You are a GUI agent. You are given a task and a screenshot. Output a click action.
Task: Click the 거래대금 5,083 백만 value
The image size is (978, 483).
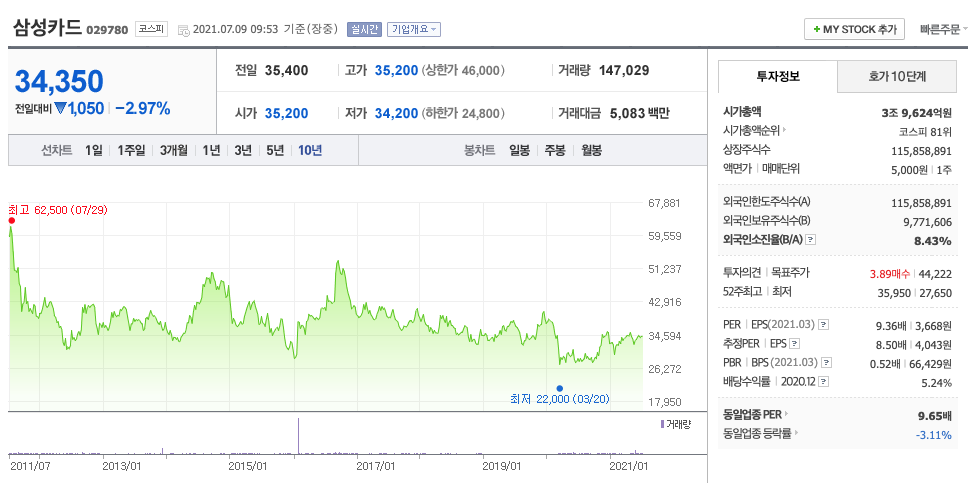click(x=640, y=114)
